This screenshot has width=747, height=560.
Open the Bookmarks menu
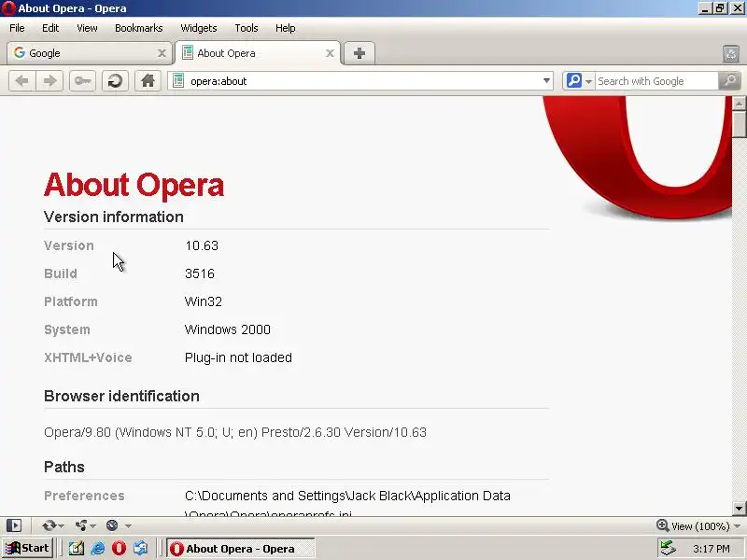click(138, 28)
